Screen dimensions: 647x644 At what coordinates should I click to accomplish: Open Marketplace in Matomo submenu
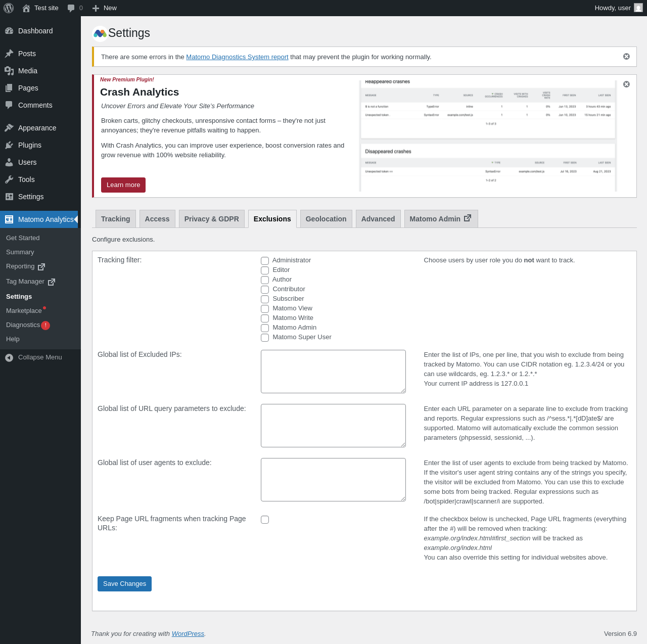(x=24, y=311)
